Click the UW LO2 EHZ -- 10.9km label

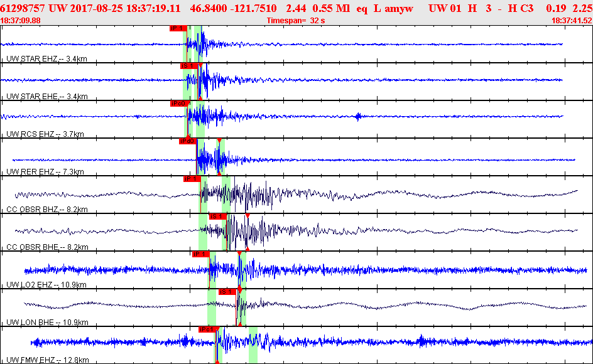click(46, 284)
